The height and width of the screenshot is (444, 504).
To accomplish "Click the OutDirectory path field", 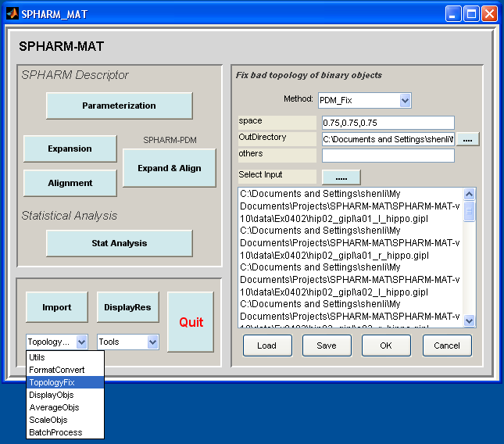I will [x=388, y=139].
